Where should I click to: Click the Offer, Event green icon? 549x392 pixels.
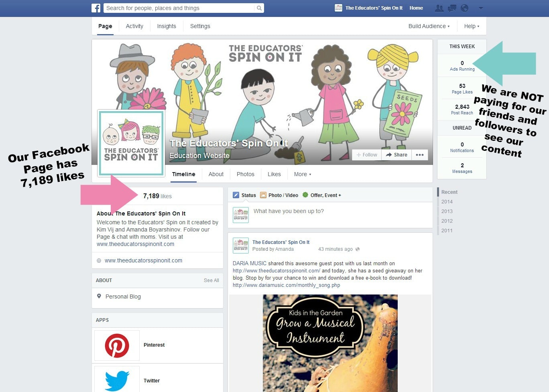(305, 195)
